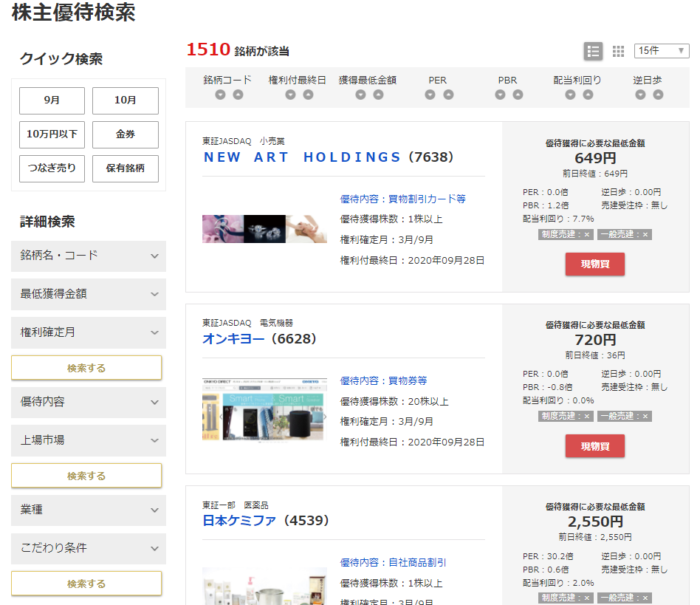The width and height of the screenshot is (700, 605).
Task: Click 検索する below 権利確定月
Action: click(x=86, y=368)
